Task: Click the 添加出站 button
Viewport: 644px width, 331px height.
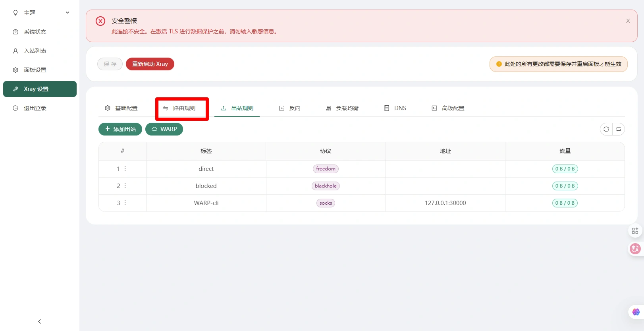Action: coord(120,129)
